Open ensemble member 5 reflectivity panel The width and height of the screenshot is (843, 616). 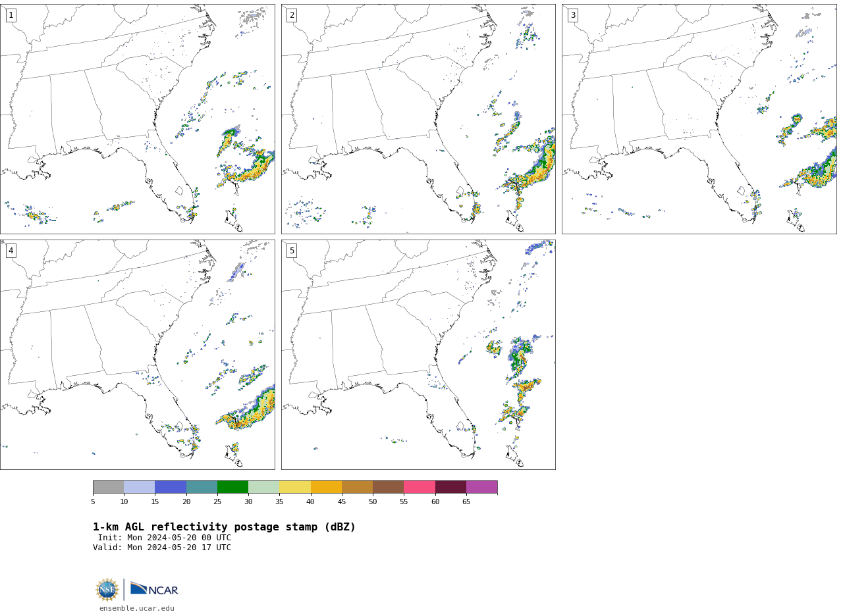pos(418,355)
